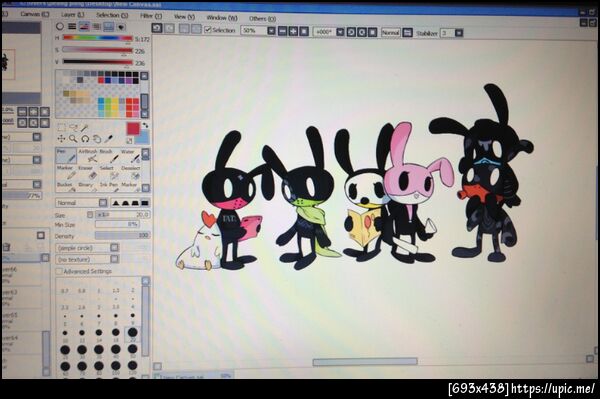
Task: Click the redo button in the toolbar
Action: click(170, 28)
